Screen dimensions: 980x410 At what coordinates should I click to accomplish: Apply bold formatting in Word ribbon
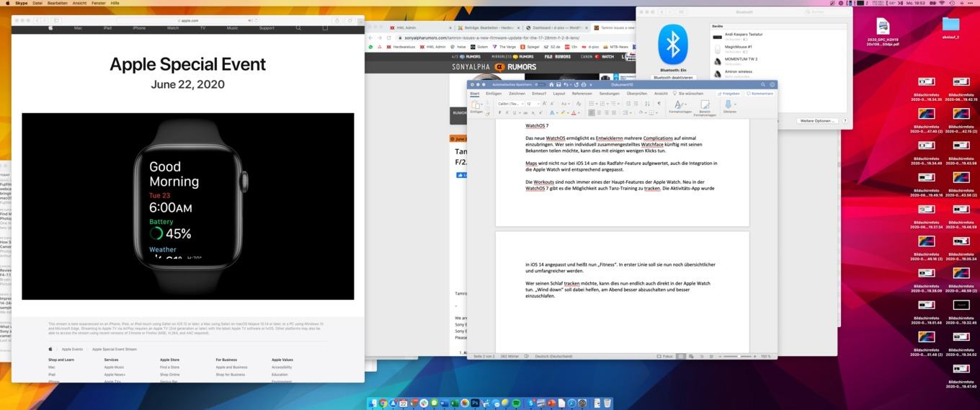click(499, 112)
